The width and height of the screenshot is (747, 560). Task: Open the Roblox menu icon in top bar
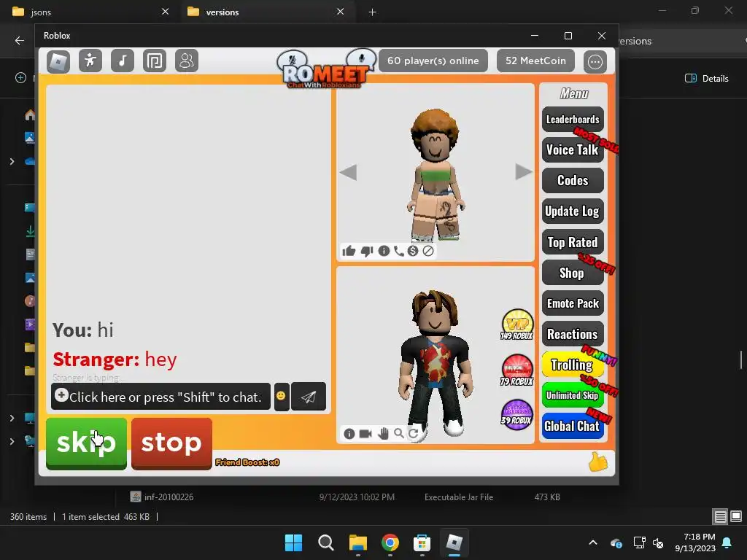click(x=58, y=61)
